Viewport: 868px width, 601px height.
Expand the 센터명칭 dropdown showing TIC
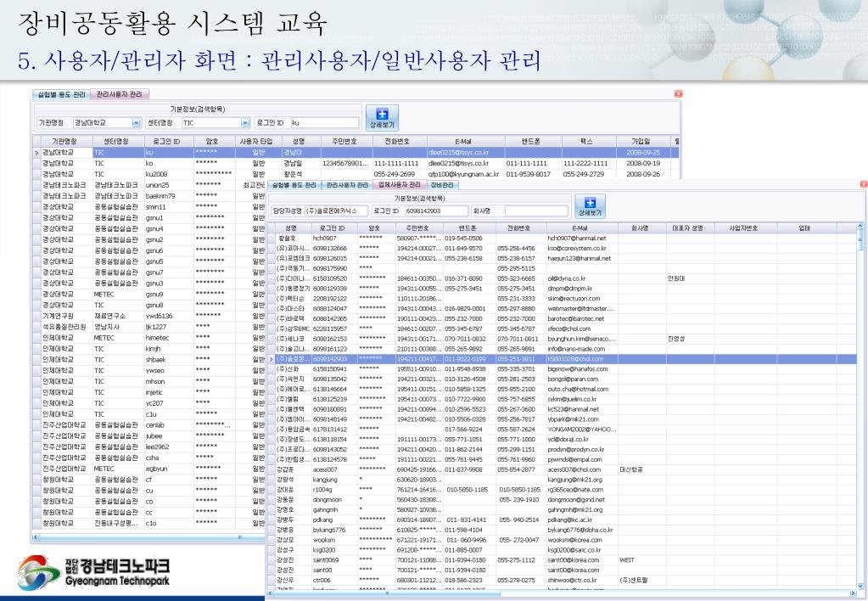245,122
